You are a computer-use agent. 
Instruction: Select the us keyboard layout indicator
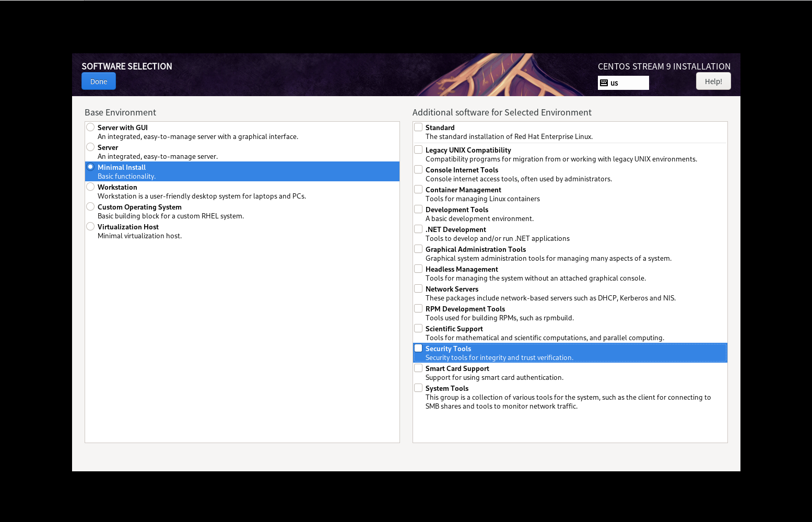(x=623, y=83)
